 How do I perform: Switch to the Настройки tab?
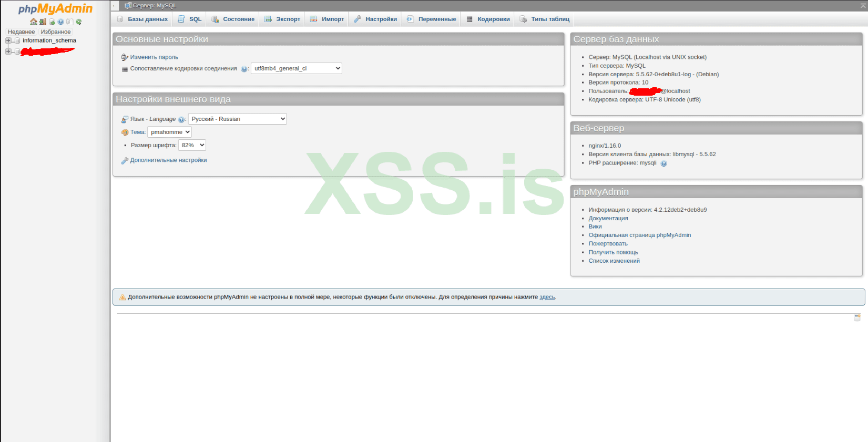click(x=375, y=19)
